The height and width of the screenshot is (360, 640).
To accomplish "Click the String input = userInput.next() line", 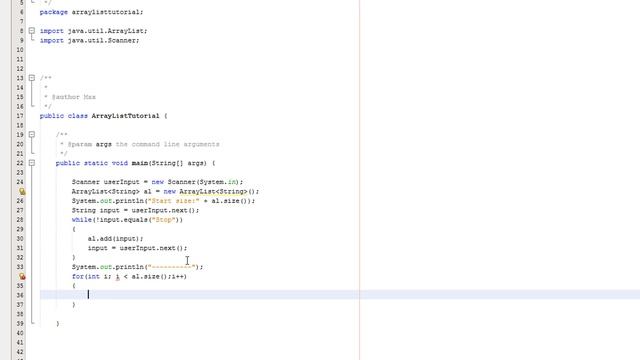I will click(x=136, y=210).
